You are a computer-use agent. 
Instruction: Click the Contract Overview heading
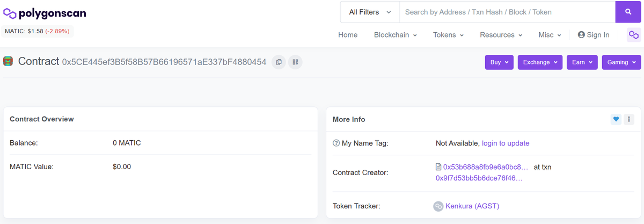coord(42,119)
